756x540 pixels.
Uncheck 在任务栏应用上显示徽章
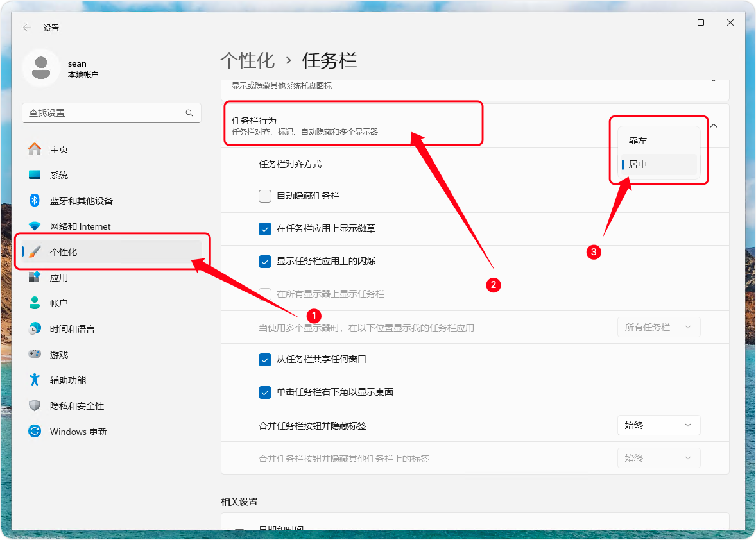(x=264, y=229)
